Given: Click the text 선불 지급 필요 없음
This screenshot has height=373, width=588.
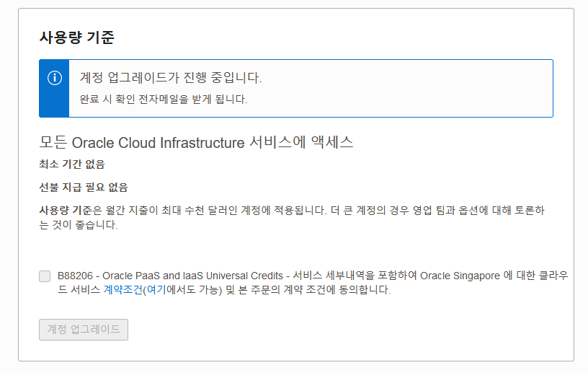Looking at the screenshot, I should tap(84, 187).
